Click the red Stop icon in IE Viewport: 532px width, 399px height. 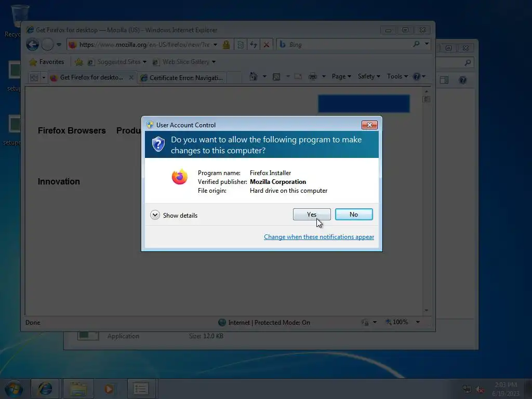click(267, 45)
